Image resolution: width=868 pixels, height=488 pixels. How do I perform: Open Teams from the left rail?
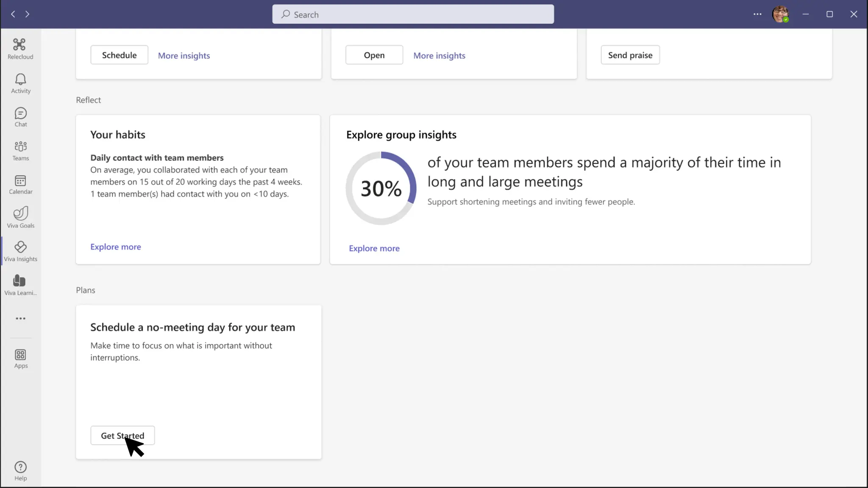[20, 151]
